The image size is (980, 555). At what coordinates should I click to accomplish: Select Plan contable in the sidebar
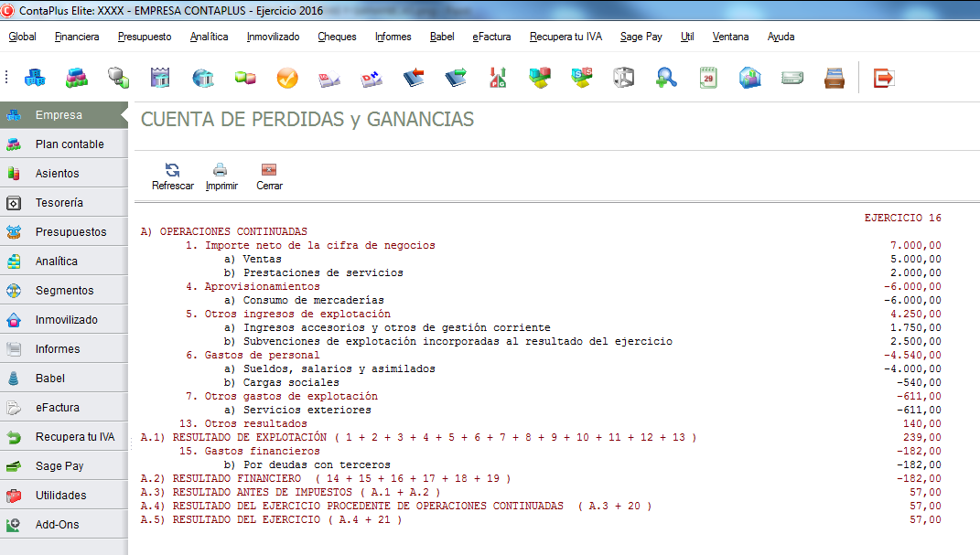pos(64,144)
